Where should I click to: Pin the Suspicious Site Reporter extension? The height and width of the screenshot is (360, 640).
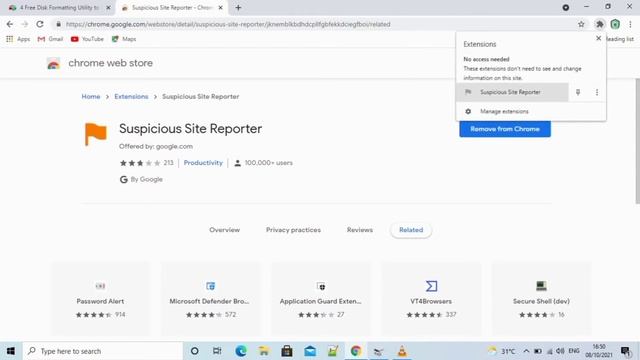tap(578, 92)
